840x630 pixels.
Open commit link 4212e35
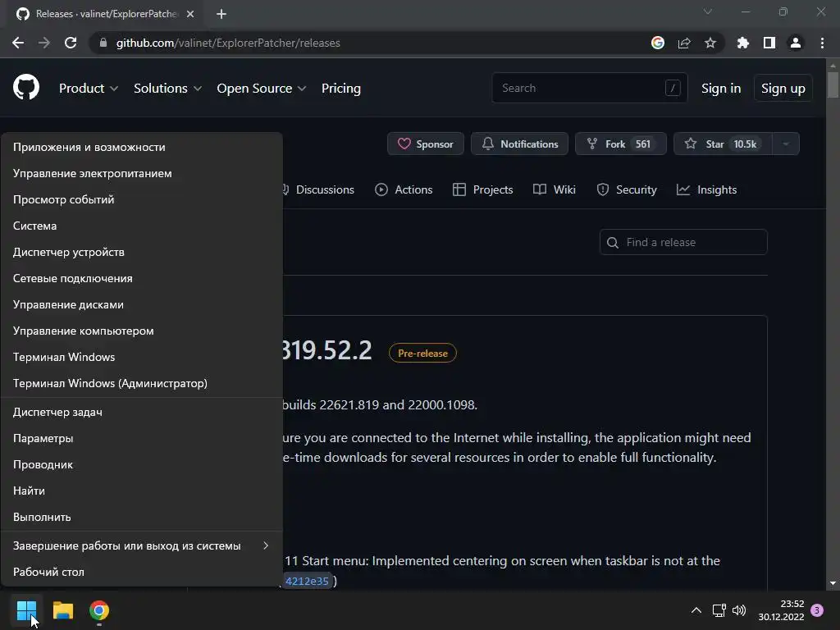pyautogui.click(x=307, y=581)
